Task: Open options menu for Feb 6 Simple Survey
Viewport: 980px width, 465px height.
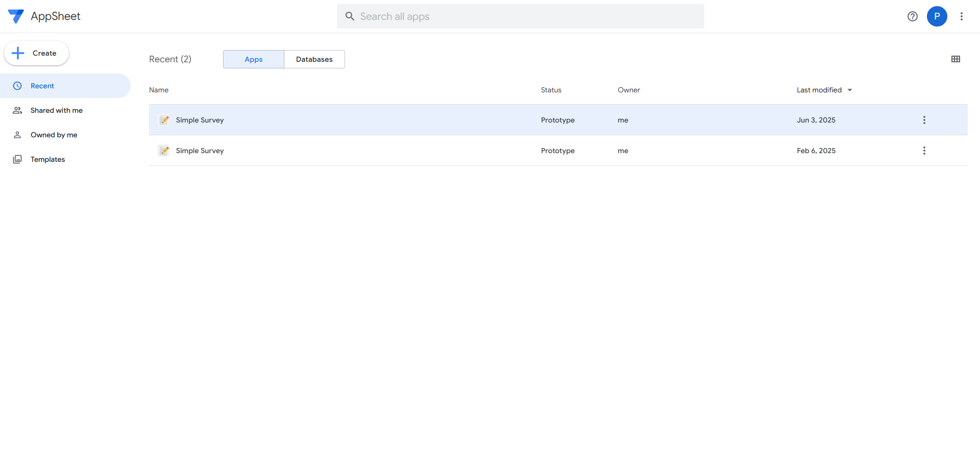Action: pos(924,150)
